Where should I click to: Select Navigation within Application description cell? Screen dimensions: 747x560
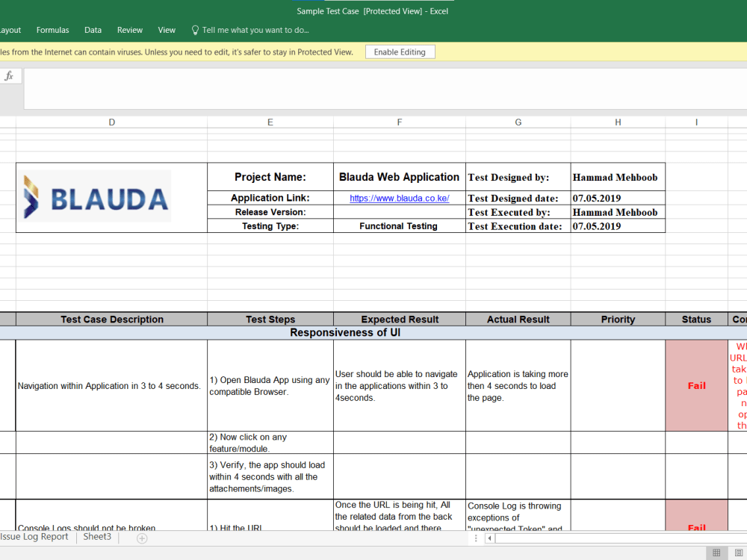111,386
